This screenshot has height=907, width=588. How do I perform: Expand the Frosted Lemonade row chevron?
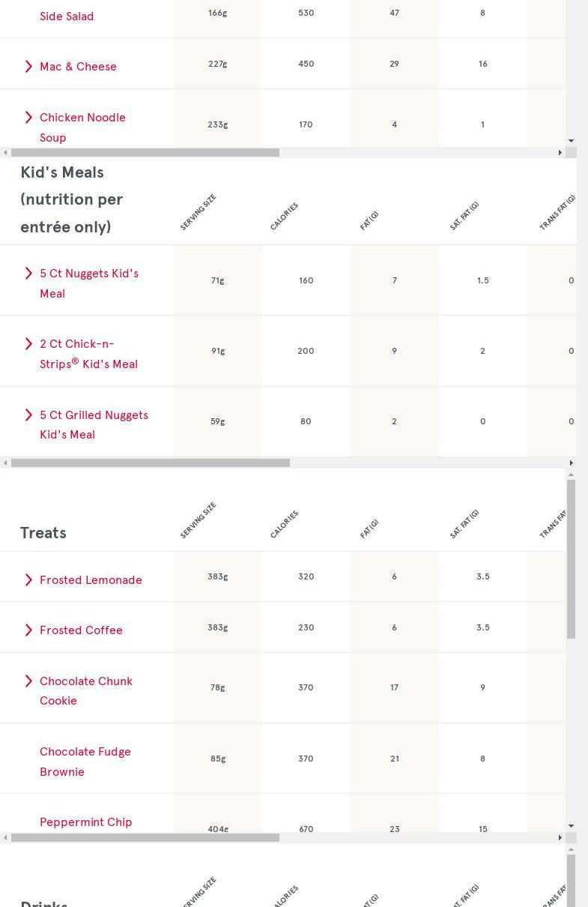pyautogui.click(x=28, y=580)
